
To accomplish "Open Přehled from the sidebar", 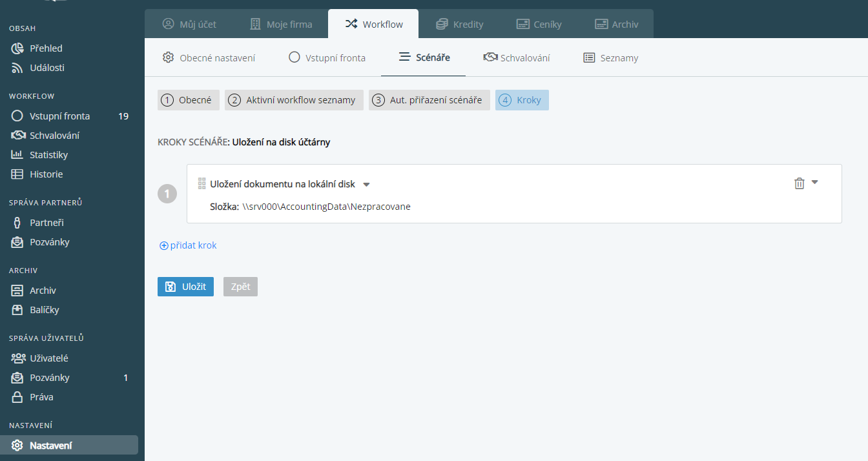I will (x=46, y=48).
